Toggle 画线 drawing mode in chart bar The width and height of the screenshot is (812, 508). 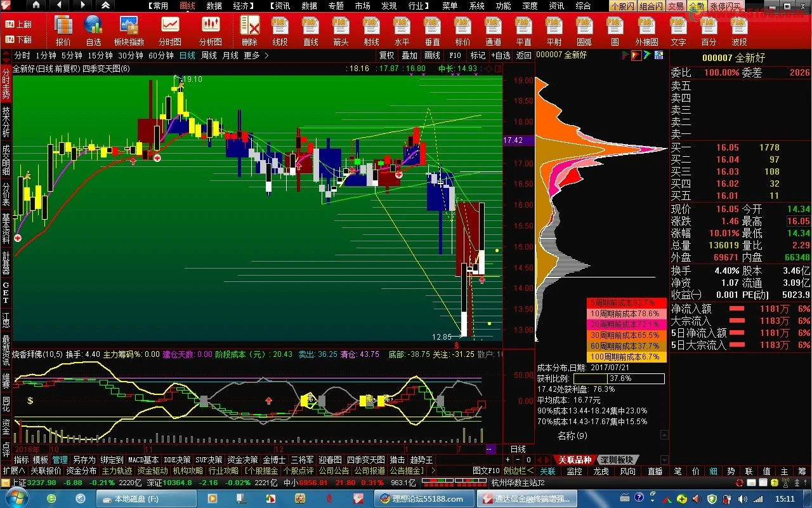pyautogui.click(x=432, y=55)
